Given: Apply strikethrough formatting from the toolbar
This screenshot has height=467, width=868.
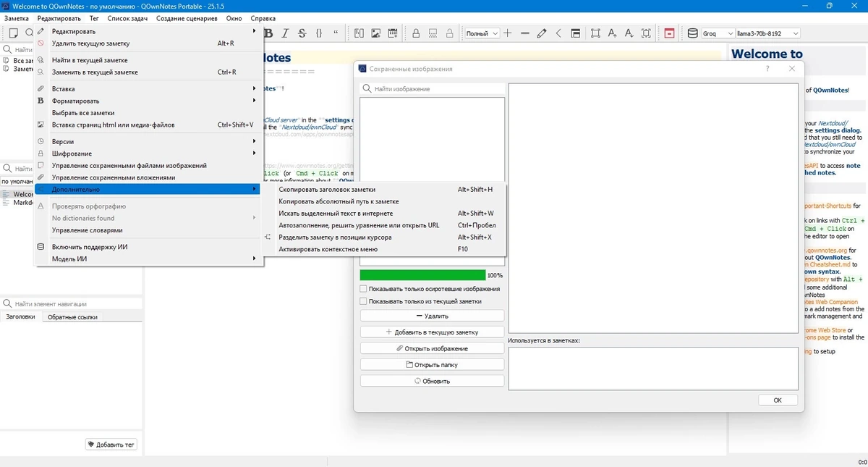Looking at the screenshot, I should (x=302, y=33).
